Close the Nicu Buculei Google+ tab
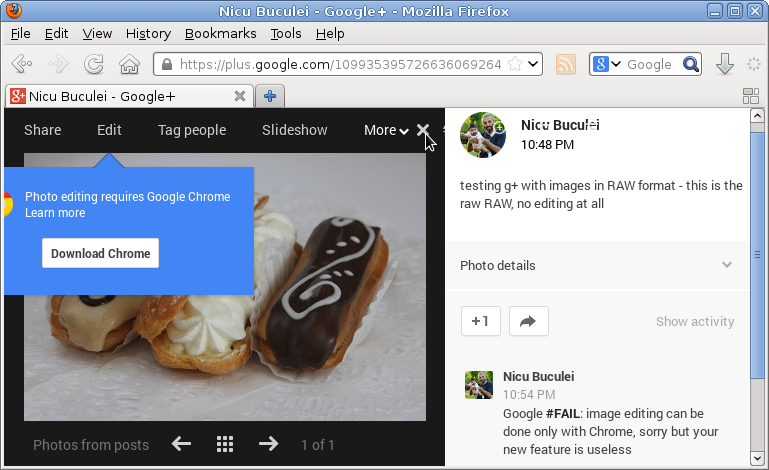 pos(240,96)
